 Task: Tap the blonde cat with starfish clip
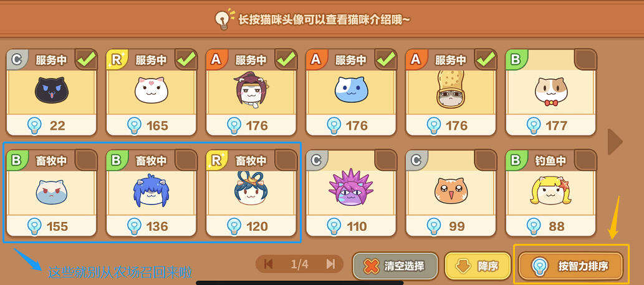coord(551,190)
